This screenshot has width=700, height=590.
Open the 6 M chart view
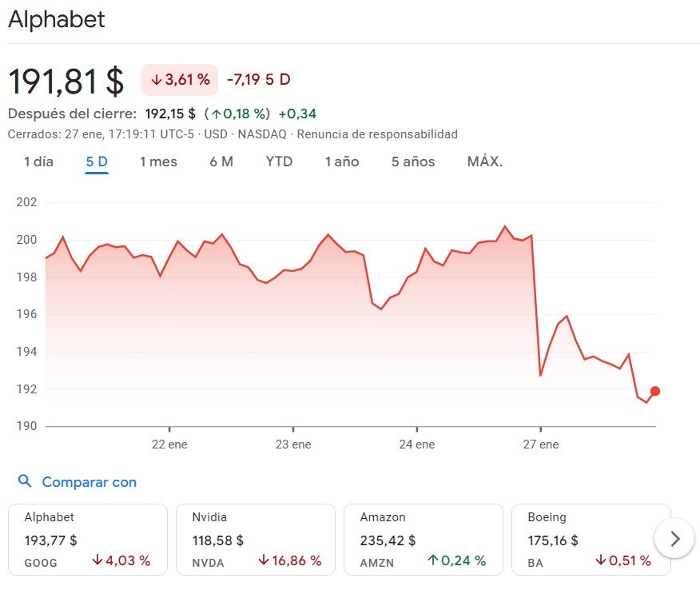pos(221,161)
